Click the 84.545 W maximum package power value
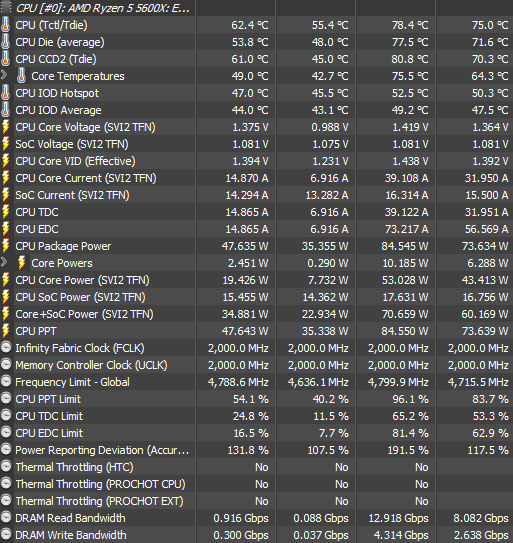 [405, 246]
